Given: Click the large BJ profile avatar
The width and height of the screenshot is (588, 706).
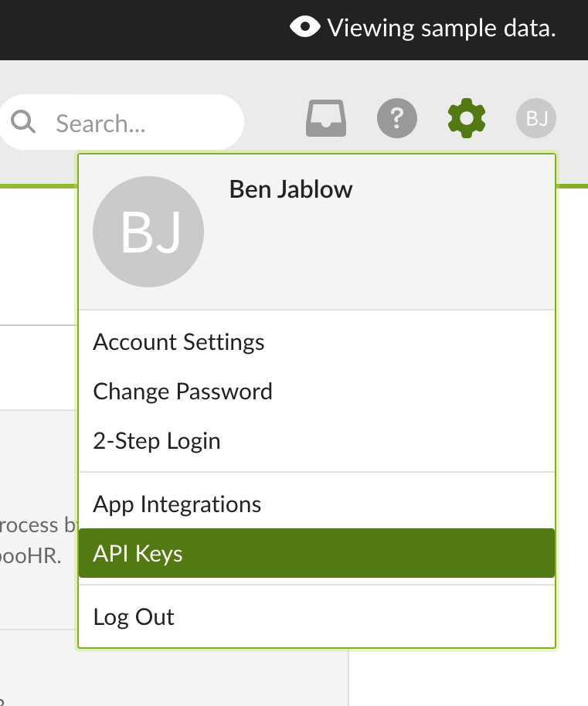Looking at the screenshot, I should (148, 232).
